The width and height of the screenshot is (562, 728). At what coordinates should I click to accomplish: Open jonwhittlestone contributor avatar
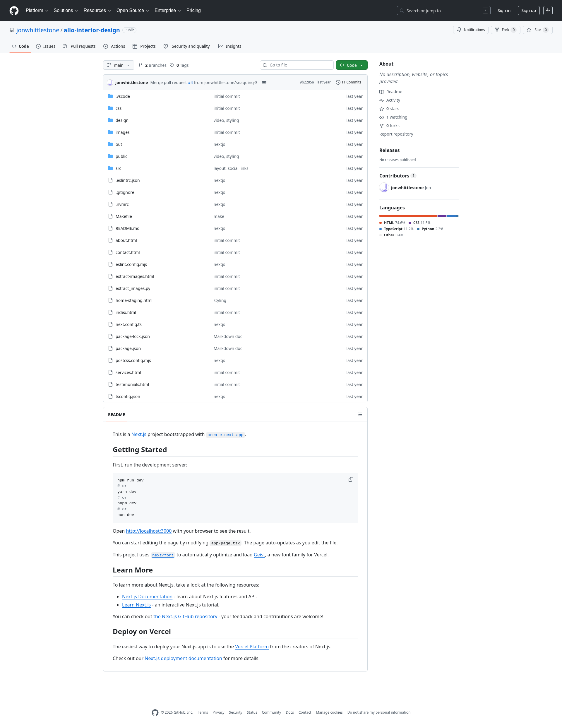coord(384,188)
